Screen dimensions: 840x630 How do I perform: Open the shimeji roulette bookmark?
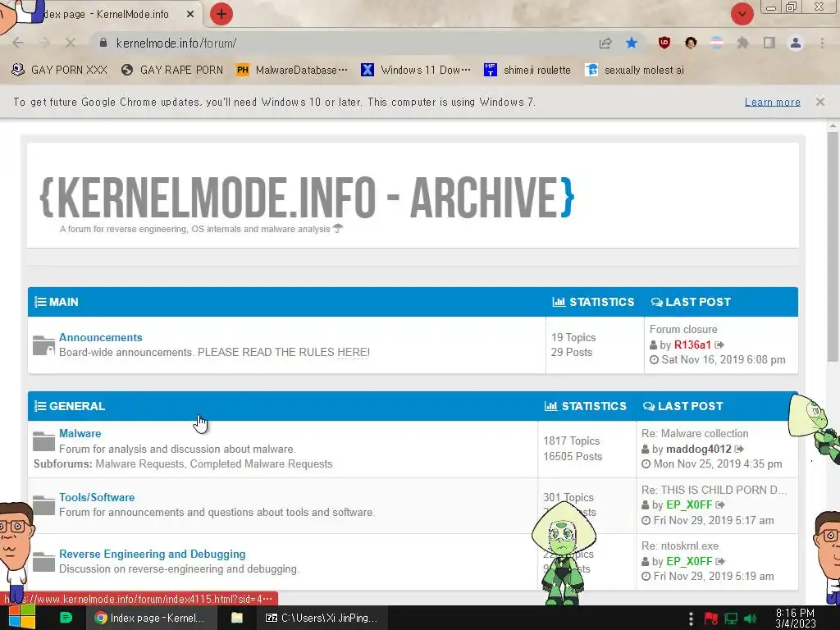527,71
